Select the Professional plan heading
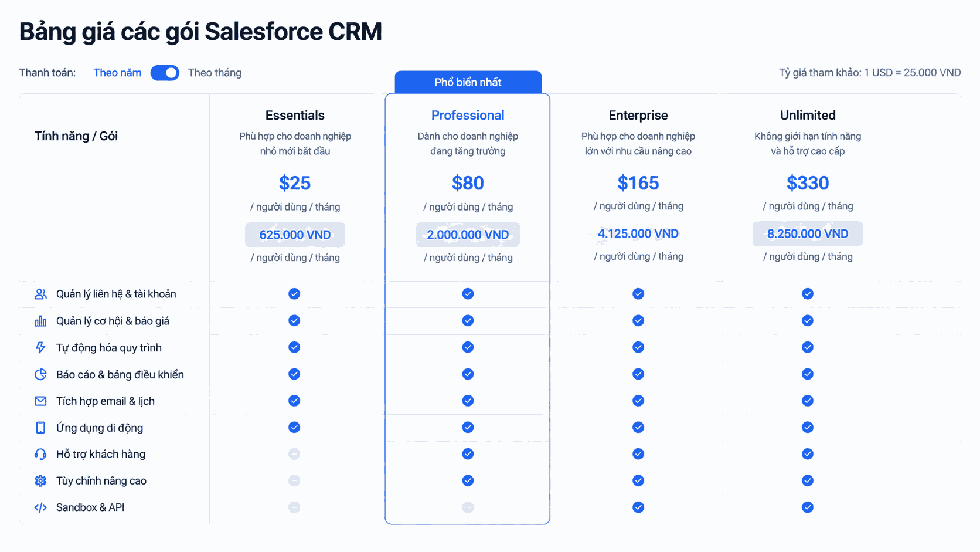The height and width of the screenshot is (552, 980). 468,116
